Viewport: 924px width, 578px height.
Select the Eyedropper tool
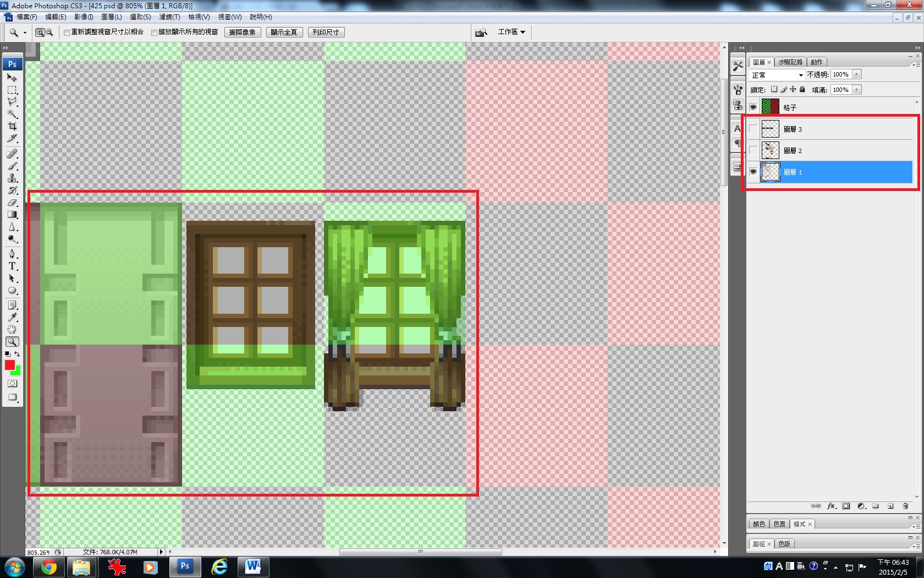point(12,317)
